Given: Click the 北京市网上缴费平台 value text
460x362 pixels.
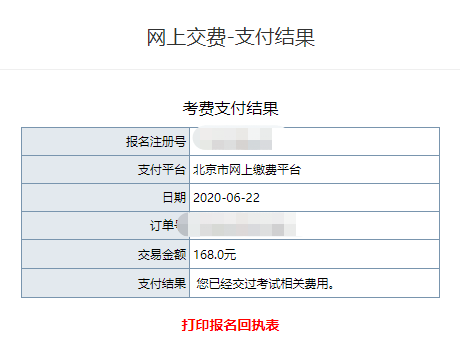Looking at the screenshot, I should click(x=247, y=170).
